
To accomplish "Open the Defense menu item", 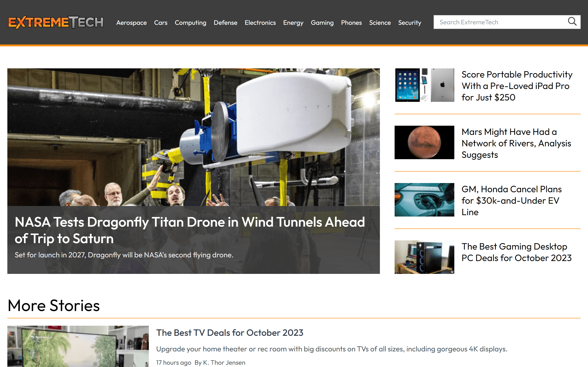I will coord(225,22).
